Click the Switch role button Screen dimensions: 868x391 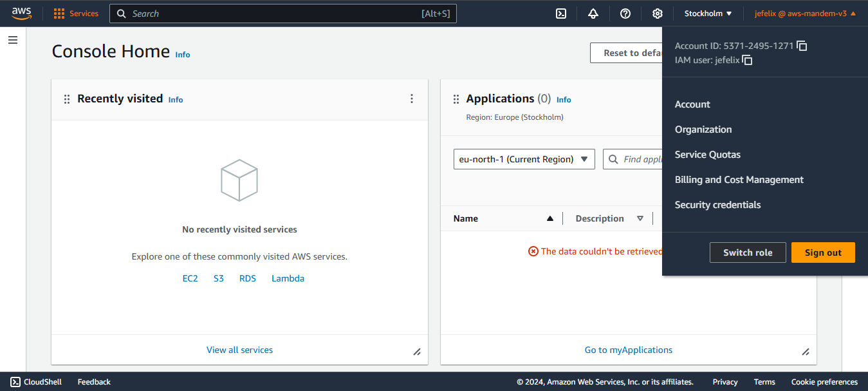[748, 253]
